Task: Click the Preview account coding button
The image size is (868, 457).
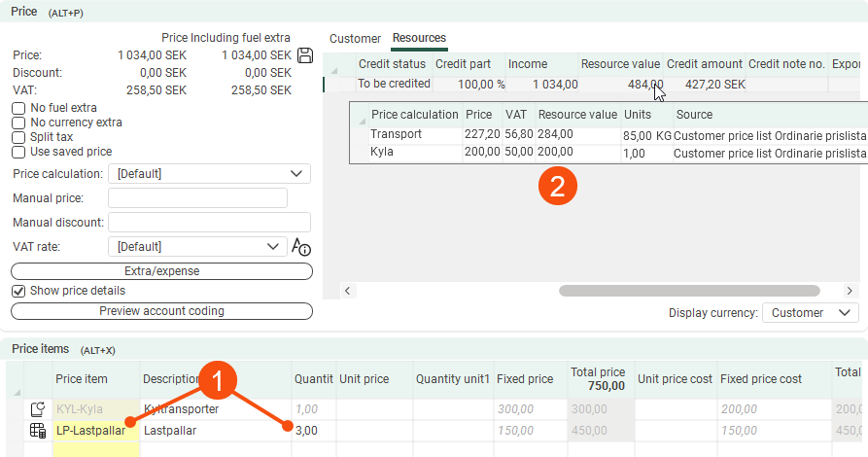Action: (x=161, y=311)
